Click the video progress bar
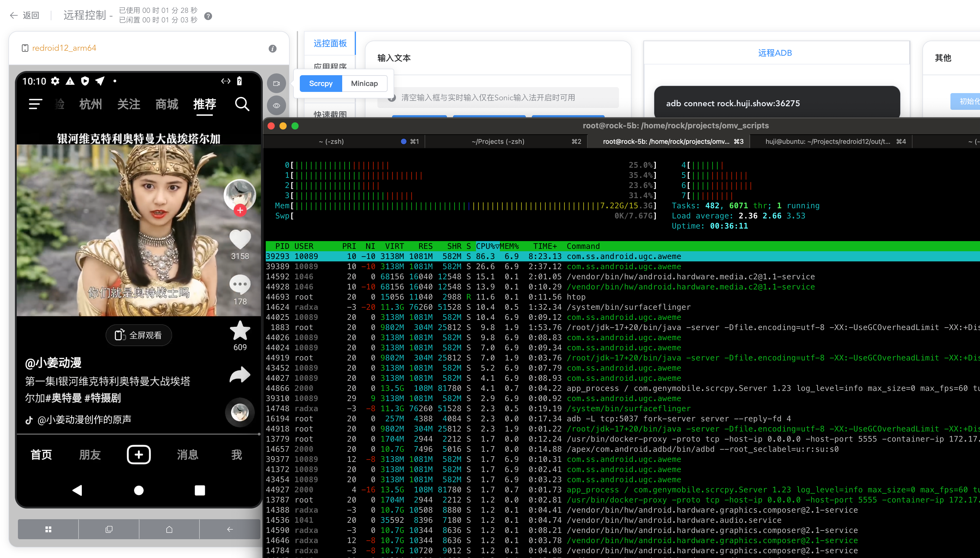 [x=138, y=434]
